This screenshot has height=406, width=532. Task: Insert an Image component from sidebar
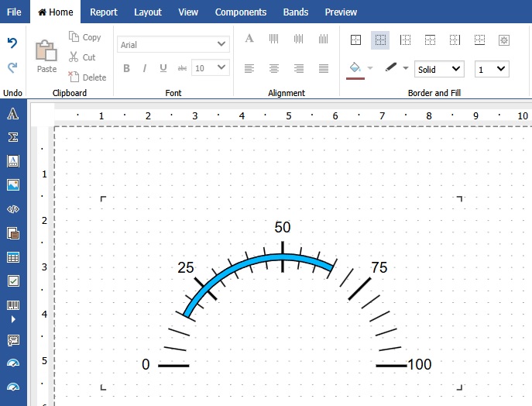click(x=12, y=185)
